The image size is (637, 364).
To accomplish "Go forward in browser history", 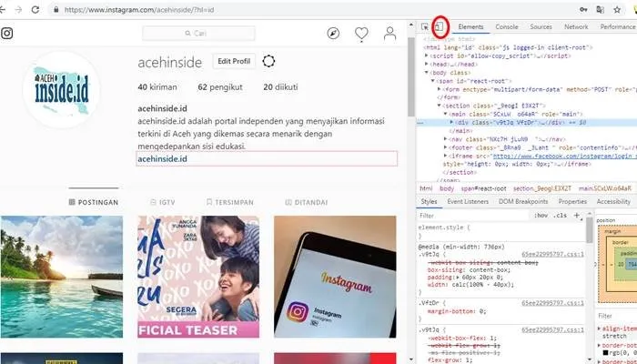I will pyautogui.click(x=18, y=9).
